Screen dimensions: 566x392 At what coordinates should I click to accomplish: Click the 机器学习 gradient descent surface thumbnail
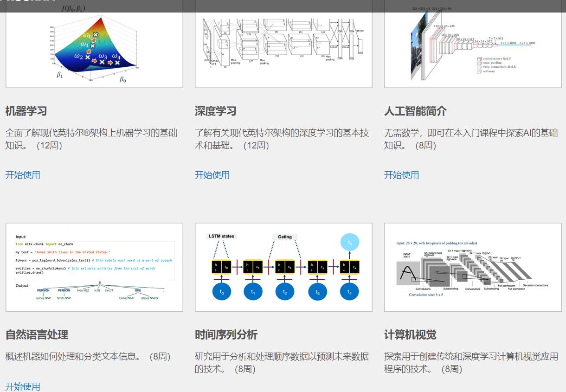[x=94, y=44]
